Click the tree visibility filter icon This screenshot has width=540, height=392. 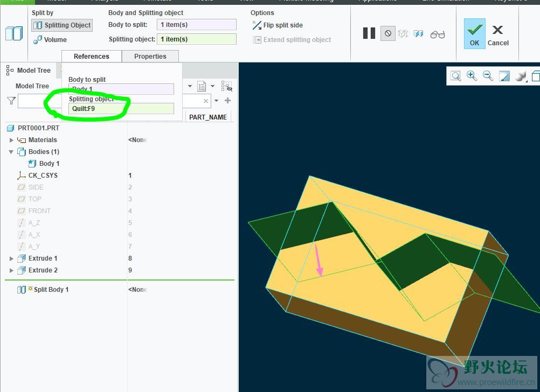click(227, 86)
